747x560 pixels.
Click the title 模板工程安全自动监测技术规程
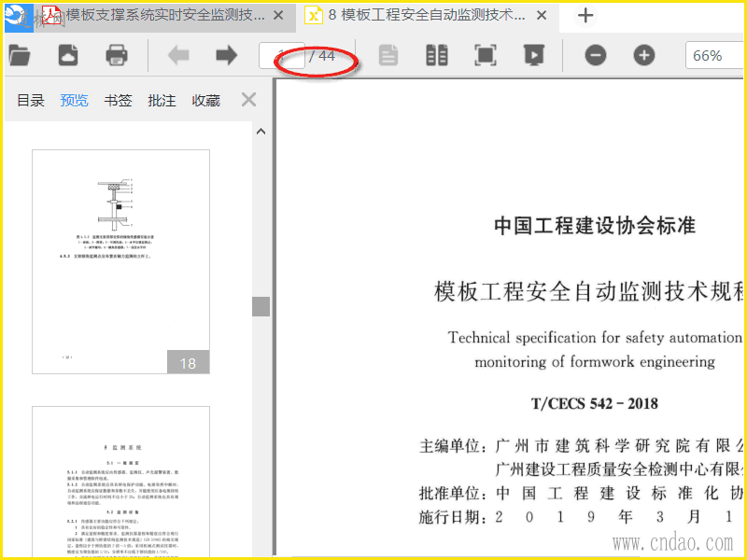click(589, 291)
